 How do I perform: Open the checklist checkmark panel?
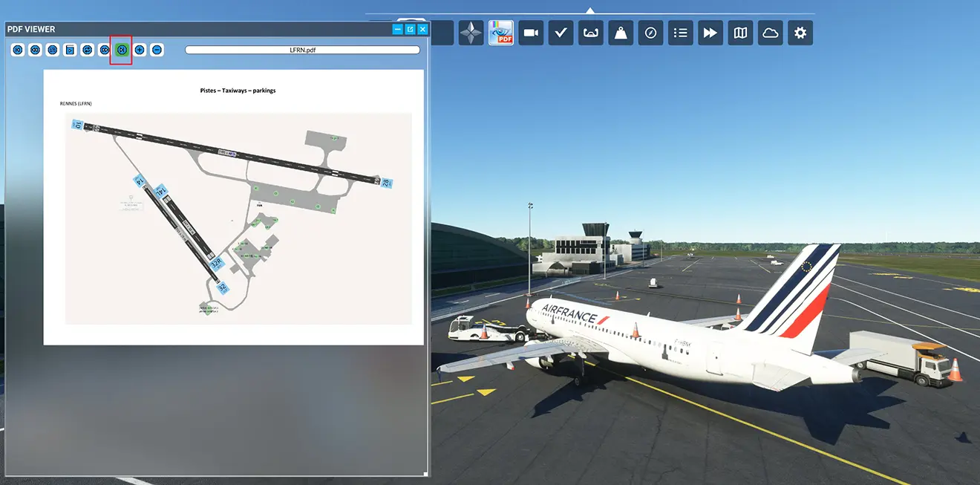pyautogui.click(x=561, y=33)
